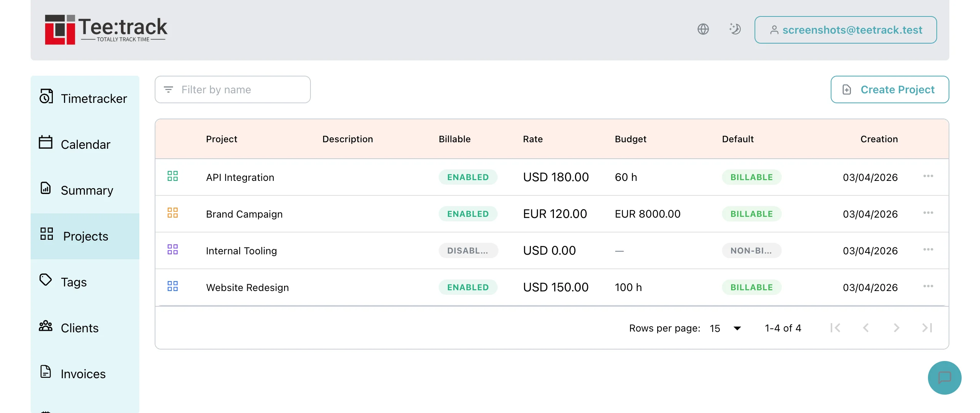Open the Calendar view
The width and height of the screenshot is (980, 413).
click(85, 145)
